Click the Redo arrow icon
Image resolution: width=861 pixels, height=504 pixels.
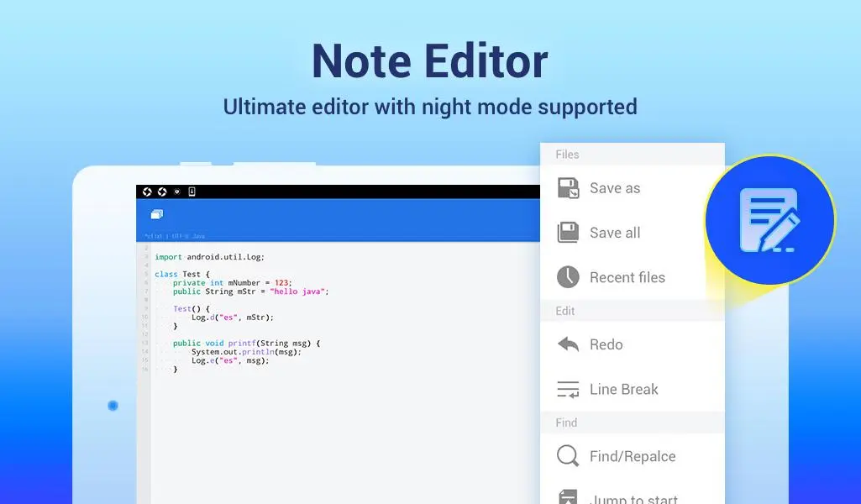[569, 344]
